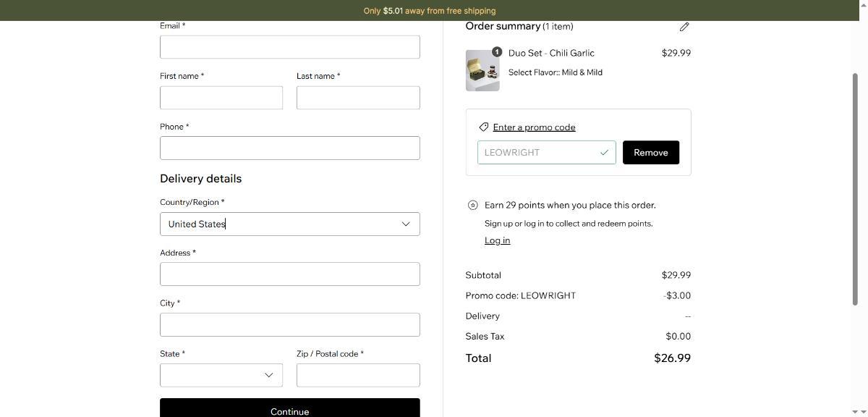This screenshot has height=417, width=868.
Task: Click the Email input field
Action: [289, 47]
